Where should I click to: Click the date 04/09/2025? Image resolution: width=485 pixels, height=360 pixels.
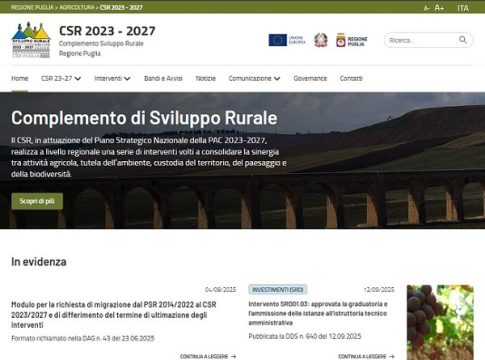click(220, 289)
